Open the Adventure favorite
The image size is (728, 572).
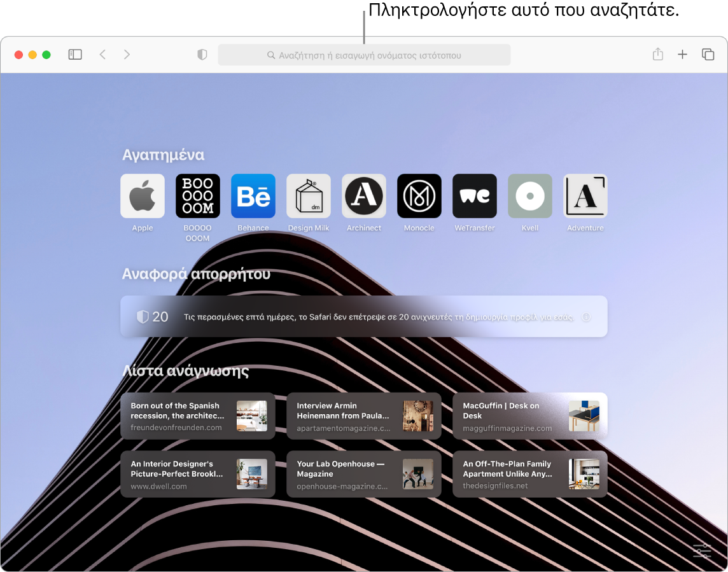coord(585,196)
